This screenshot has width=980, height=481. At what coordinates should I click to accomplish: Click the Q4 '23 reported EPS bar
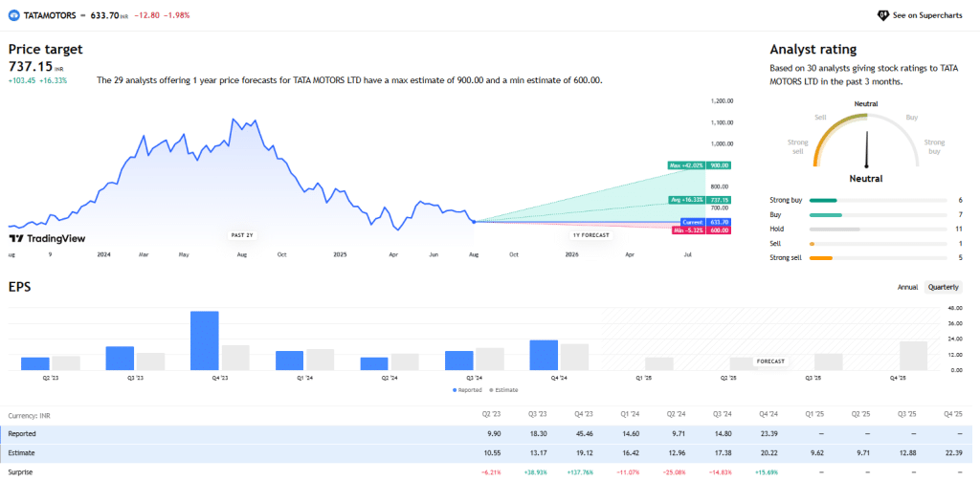coord(205,340)
